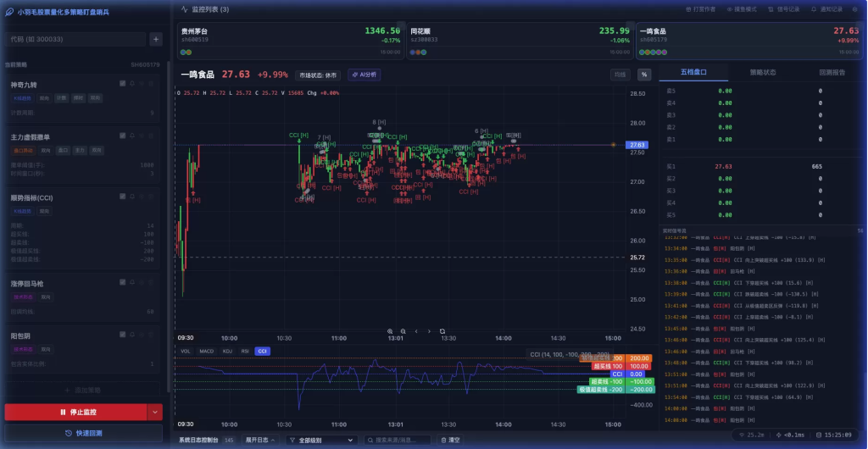The height and width of the screenshot is (449, 868).
Task: Delete the 神奇九转 strategy with trash icon
Action: [x=151, y=84]
